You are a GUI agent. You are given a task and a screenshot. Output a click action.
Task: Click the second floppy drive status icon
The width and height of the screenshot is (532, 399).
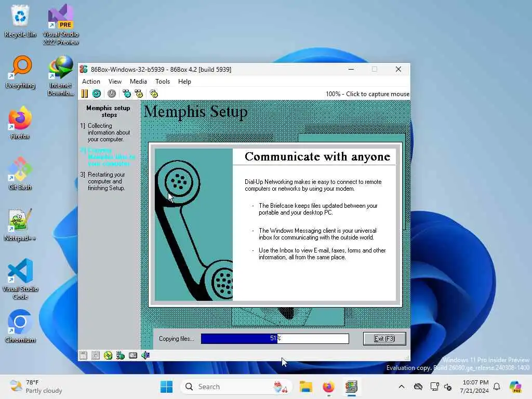96,355
